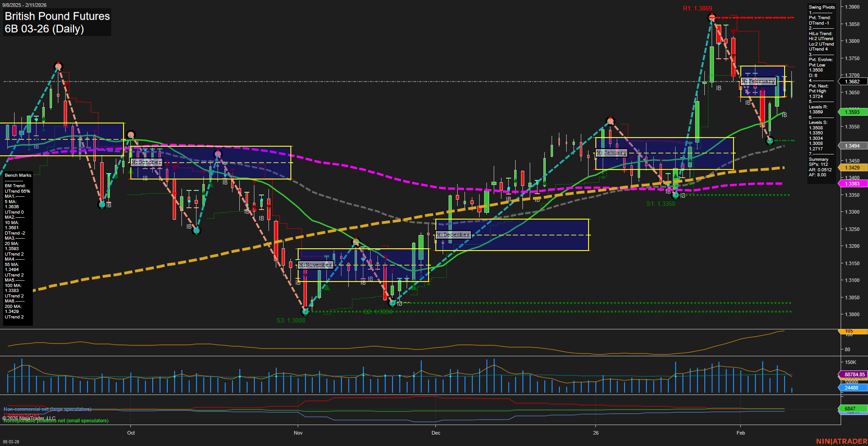Click the black 1.3682 last price marker
Screen dimensions: 868x446
852,82
